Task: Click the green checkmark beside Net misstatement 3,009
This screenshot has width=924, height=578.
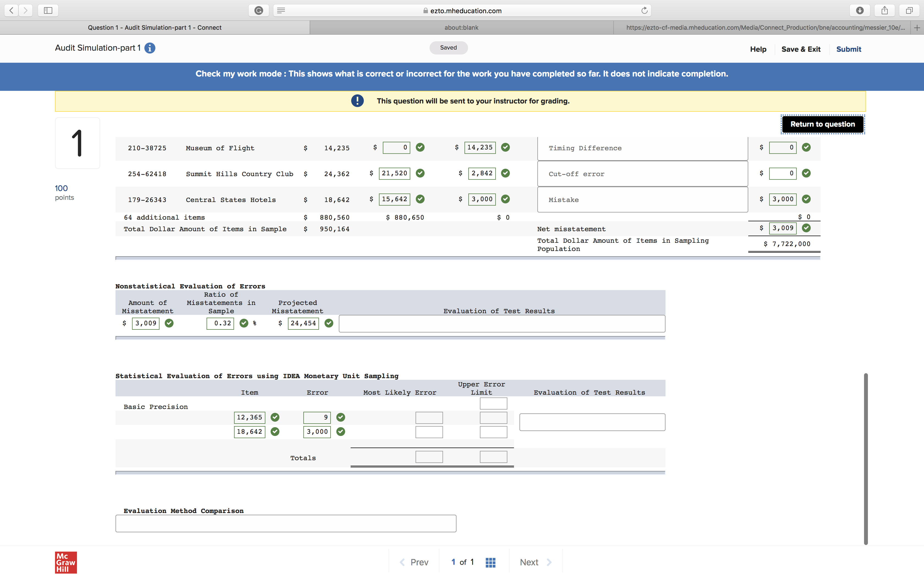Action: [x=806, y=228]
